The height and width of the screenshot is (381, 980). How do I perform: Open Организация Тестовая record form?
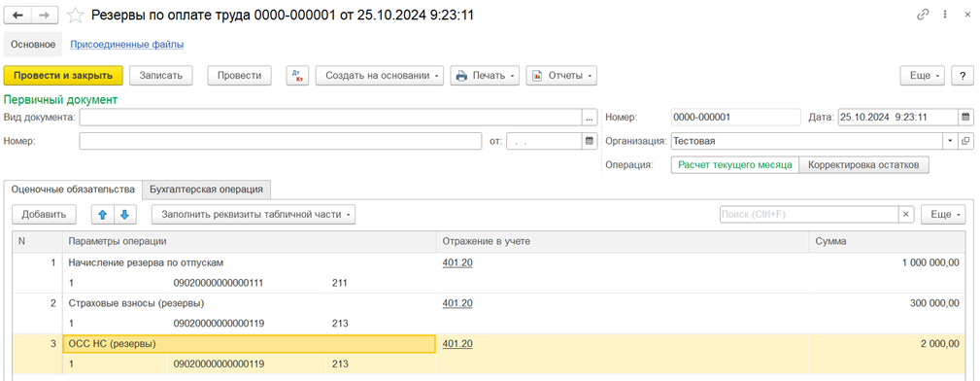(965, 141)
